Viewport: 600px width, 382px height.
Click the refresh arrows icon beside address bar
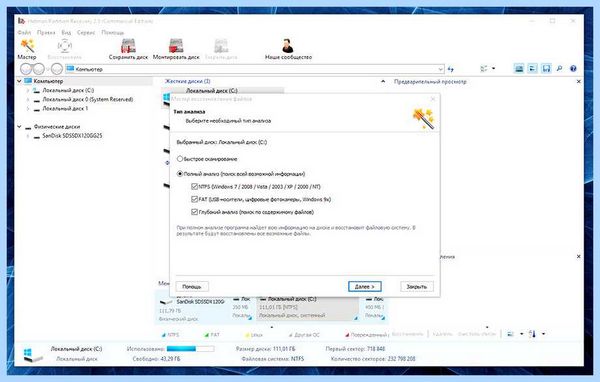[x=451, y=69]
